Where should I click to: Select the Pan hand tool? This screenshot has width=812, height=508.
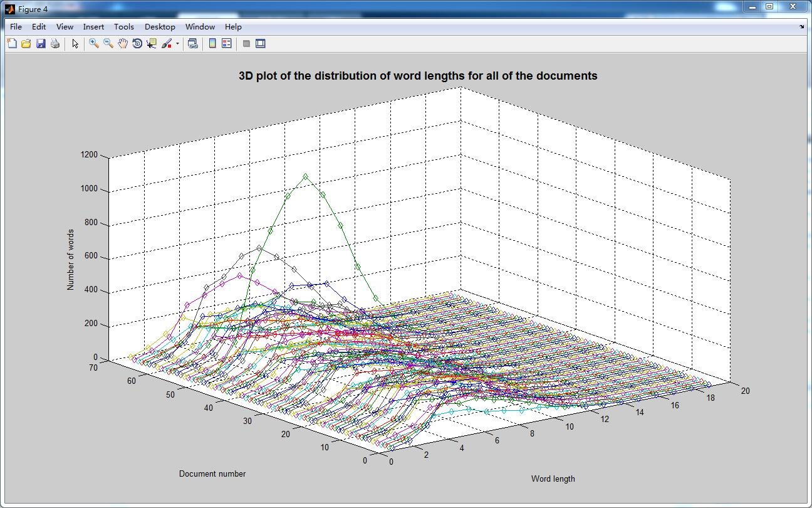123,43
